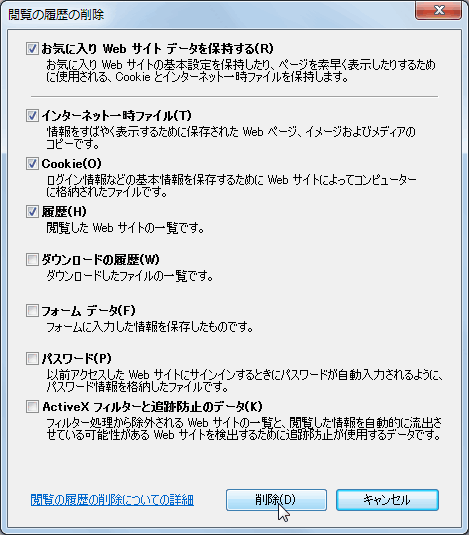Uncheck the お気に入り Web サイト データを保持する checkbox box
The width and height of the screenshot is (469, 535).
click(x=32, y=48)
